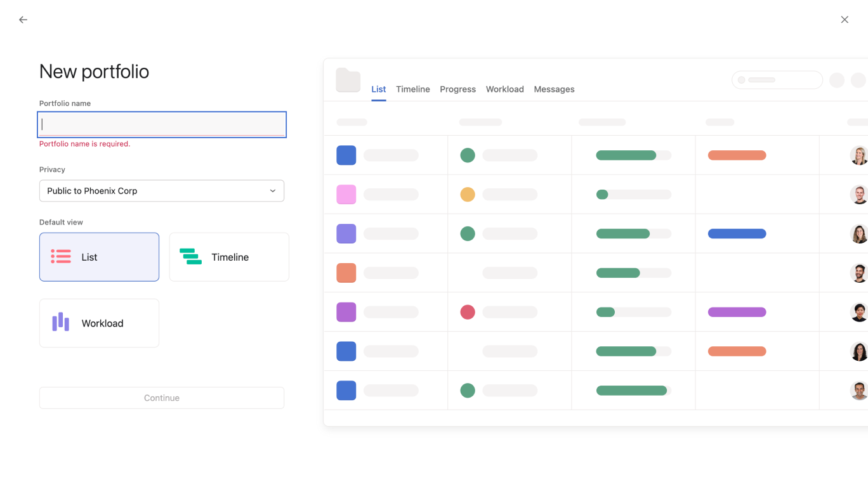Close the New portfolio dialog

point(845,19)
